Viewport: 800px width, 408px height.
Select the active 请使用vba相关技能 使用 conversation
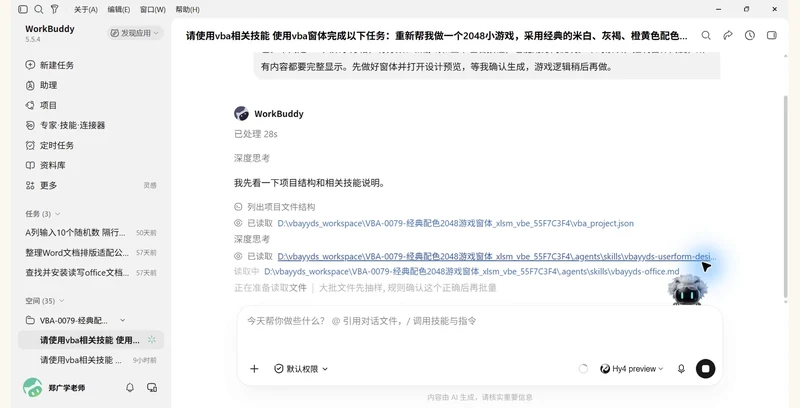tap(91, 340)
